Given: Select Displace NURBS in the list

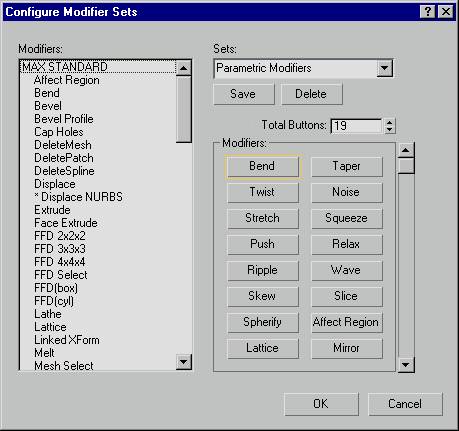Looking at the screenshot, I should (x=78, y=197).
